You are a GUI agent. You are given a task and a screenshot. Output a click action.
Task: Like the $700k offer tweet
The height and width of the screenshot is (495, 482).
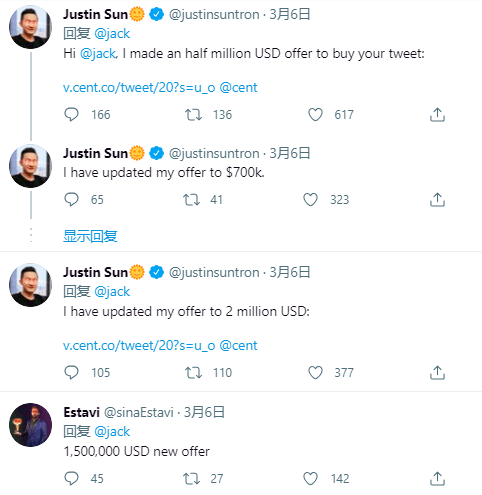pos(310,200)
